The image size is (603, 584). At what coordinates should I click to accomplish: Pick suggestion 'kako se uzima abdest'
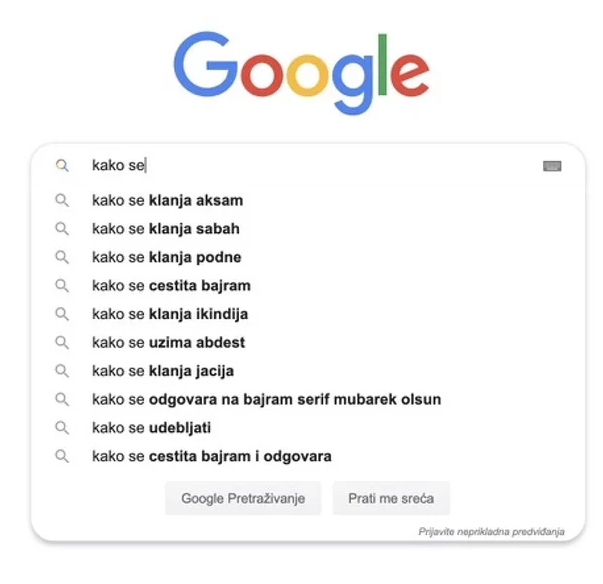pos(168,342)
